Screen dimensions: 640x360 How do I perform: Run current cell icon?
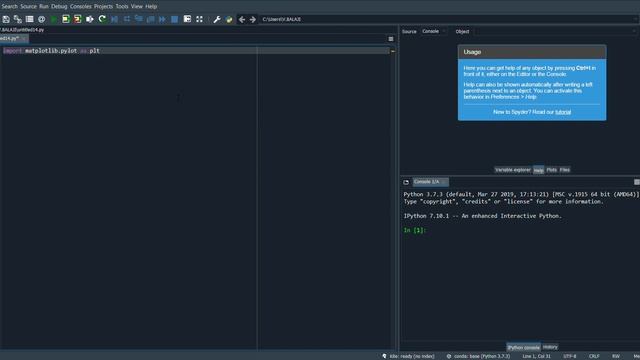click(x=65, y=19)
